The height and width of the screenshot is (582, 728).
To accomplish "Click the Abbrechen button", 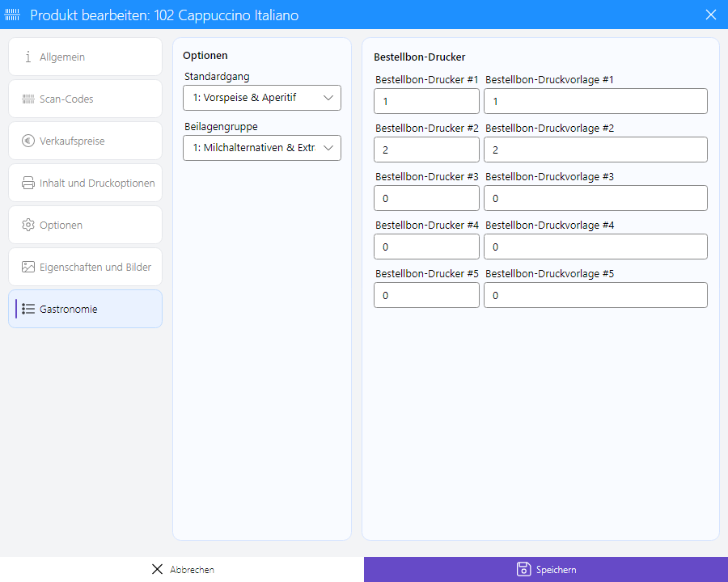I will [x=182, y=569].
